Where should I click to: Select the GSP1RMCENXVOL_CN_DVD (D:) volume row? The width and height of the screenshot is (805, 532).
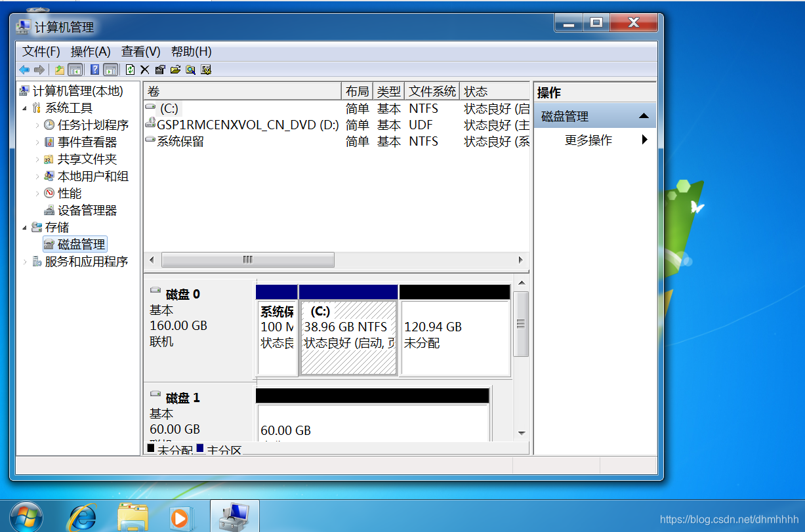coord(337,125)
